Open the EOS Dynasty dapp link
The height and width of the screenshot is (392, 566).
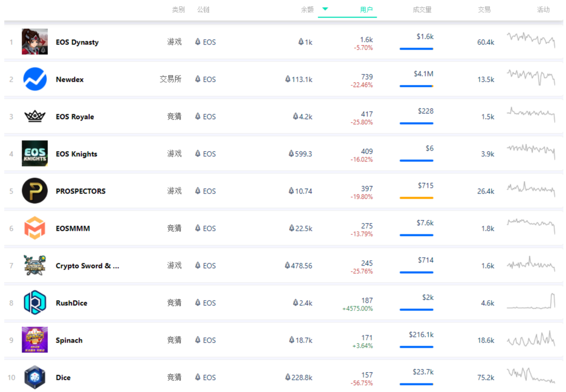click(77, 42)
